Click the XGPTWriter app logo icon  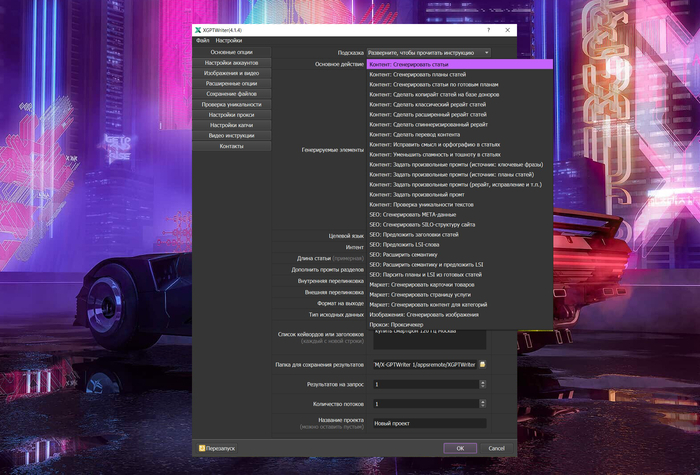[x=198, y=30]
